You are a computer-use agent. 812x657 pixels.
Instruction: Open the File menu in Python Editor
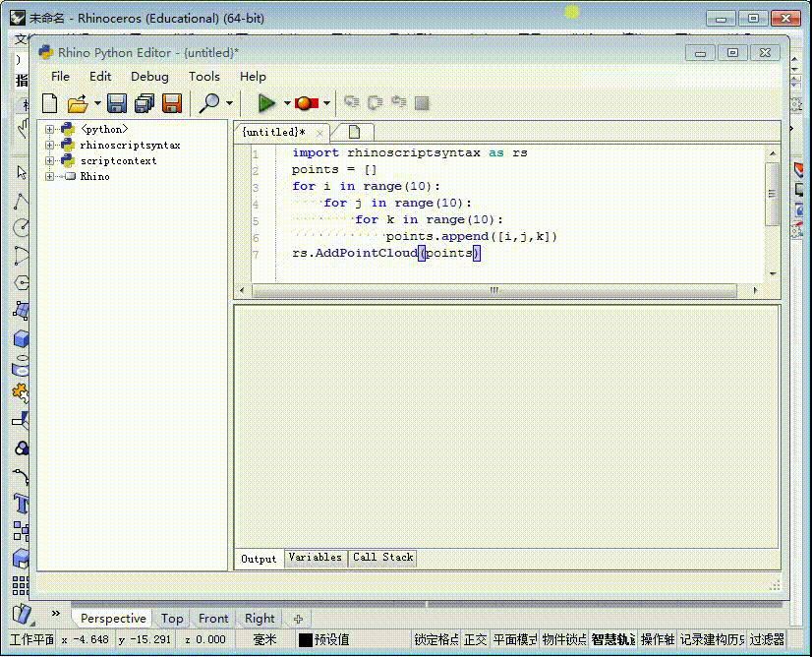(x=60, y=77)
